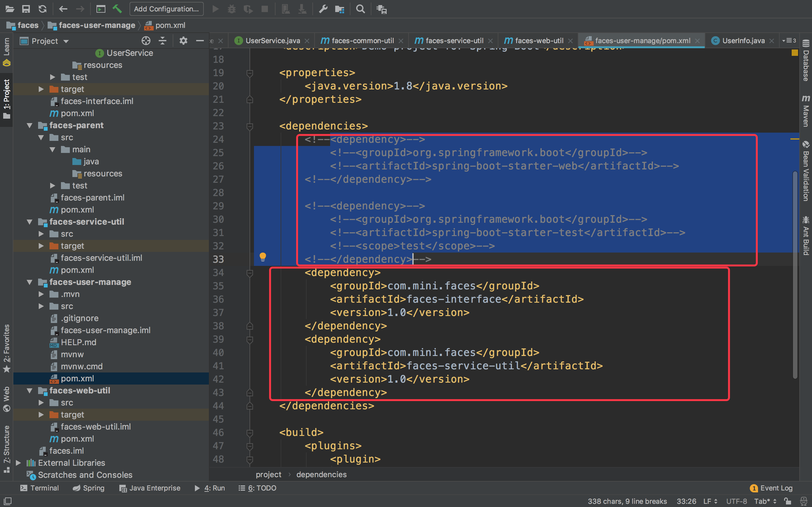The width and height of the screenshot is (812, 507).
Task: Click the Settings wrench icon in the toolbar
Action: point(323,9)
